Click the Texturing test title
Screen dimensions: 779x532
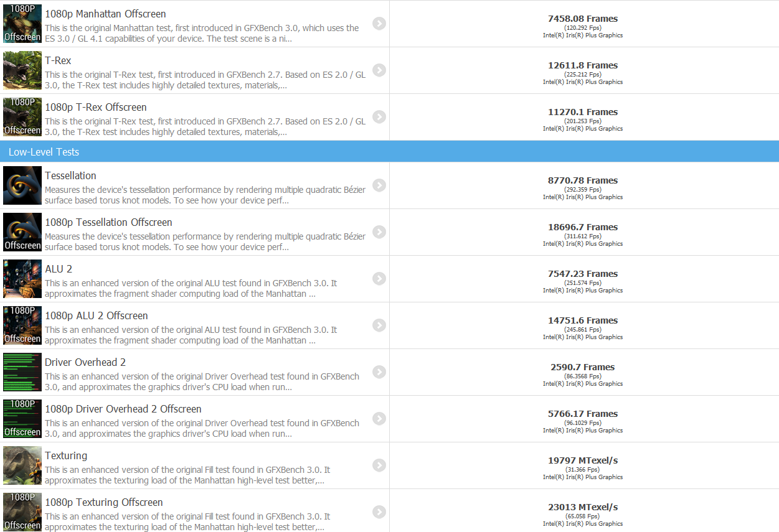tap(66, 455)
